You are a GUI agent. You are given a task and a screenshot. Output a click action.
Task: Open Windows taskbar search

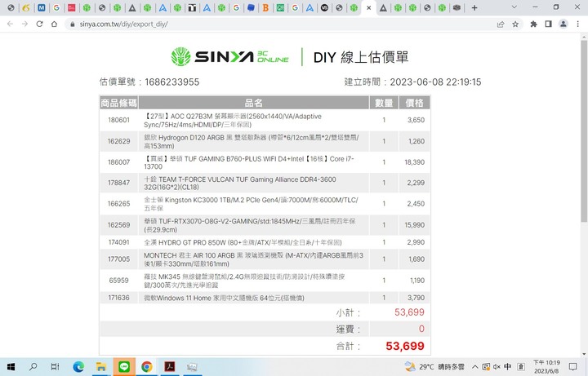[x=33, y=367]
